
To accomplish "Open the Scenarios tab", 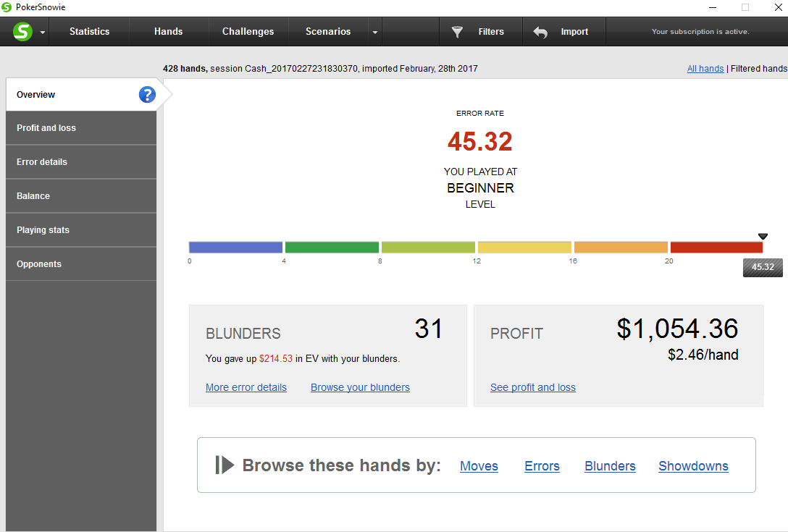I will pos(328,32).
